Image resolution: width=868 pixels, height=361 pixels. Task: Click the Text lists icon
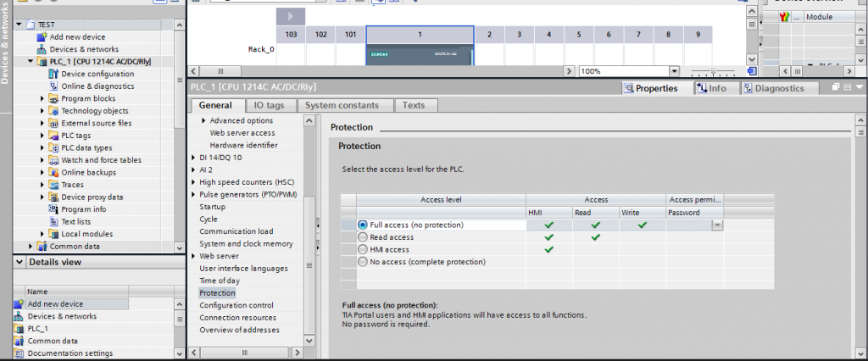click(x=53, y=221)
